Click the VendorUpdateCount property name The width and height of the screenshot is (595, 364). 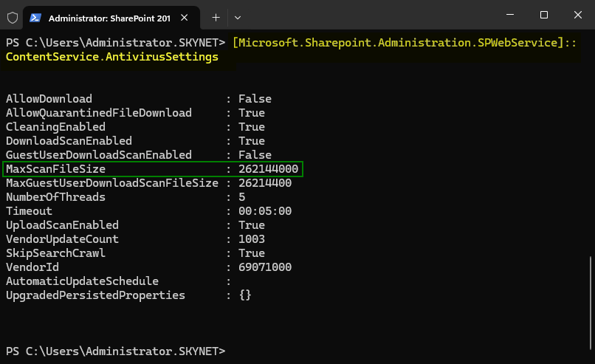tap(62, 239)
